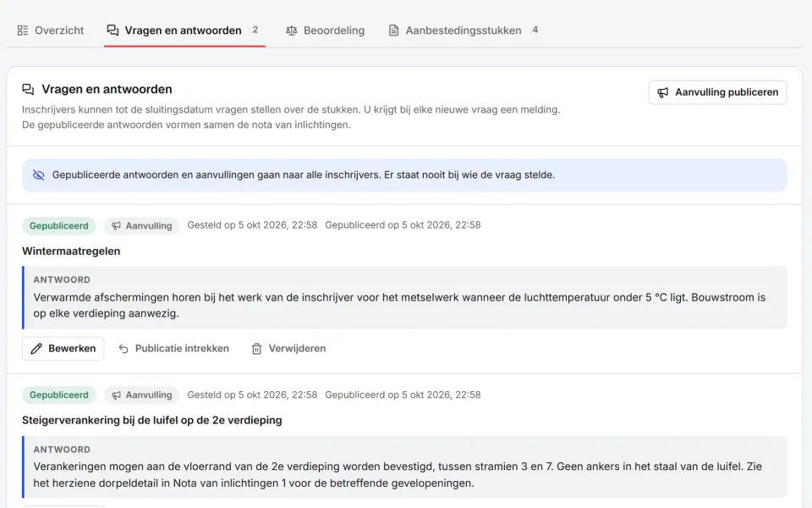Viewport: 812px width, 508px height.
Task: Click the Steigerverankering bij de luifel title
Action: [151, 421]
